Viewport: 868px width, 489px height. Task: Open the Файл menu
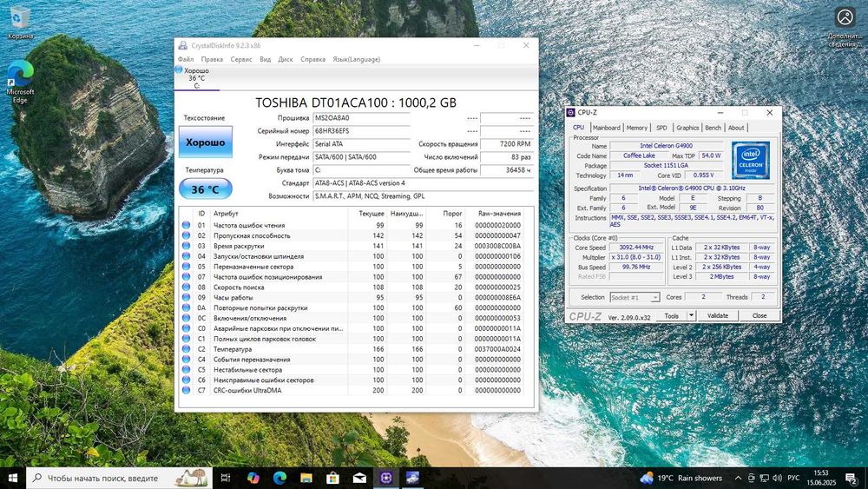tap(186, 59)
